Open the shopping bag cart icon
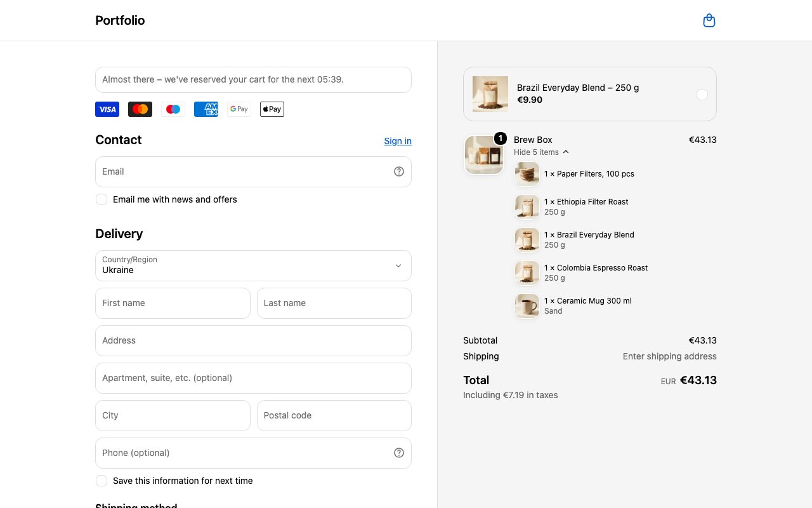812x508 pixels. point(709,21)
